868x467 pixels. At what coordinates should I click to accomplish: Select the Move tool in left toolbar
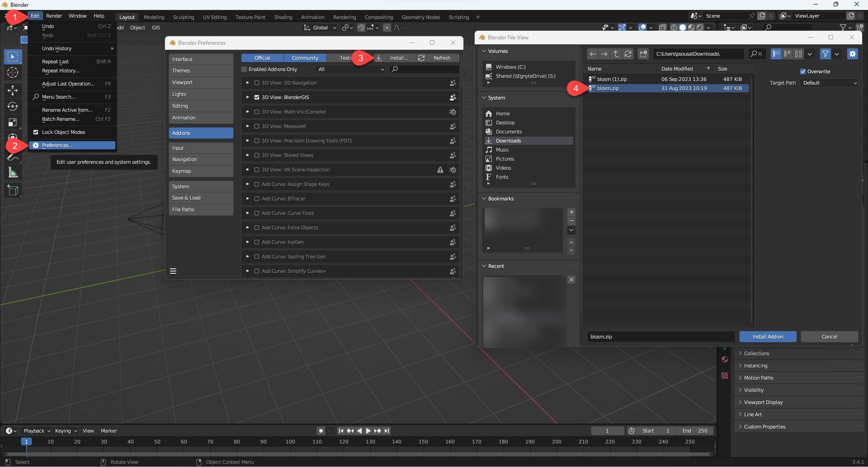tap(13, 90)
